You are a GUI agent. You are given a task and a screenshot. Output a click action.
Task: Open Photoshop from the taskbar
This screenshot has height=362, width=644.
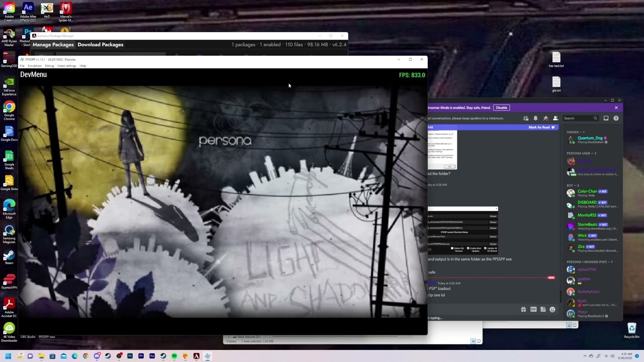tap(130, 356)
